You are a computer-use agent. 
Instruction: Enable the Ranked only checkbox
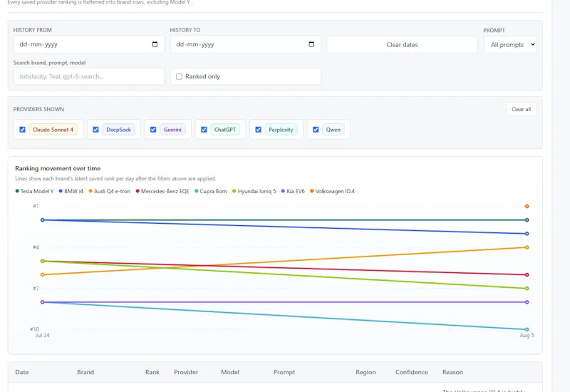point(179,76)
